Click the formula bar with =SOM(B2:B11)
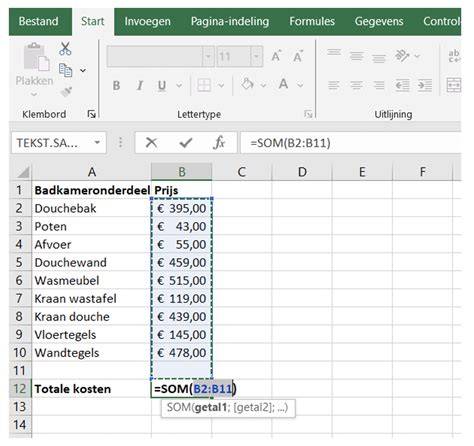Viewport: 474px width, 446px height. [x=351, y=143]
